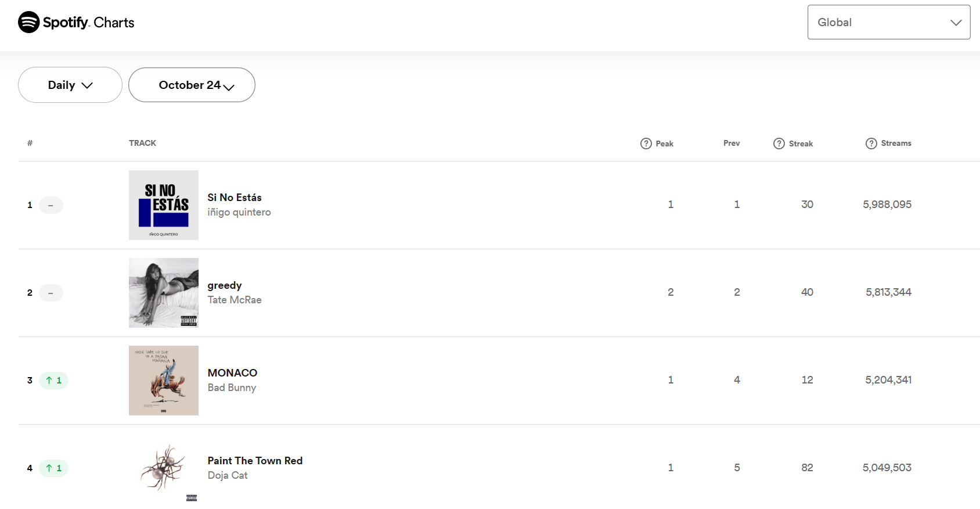980x509 pixels.
Task: Click the Streams help question-mark icon
Action: click(x=871, y=144)
